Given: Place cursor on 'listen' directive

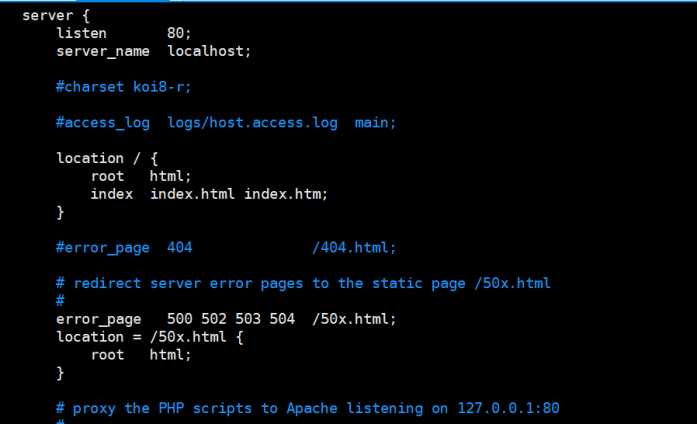Looking at the screenshot, I should pyautogui.click(x=81, y=33).
